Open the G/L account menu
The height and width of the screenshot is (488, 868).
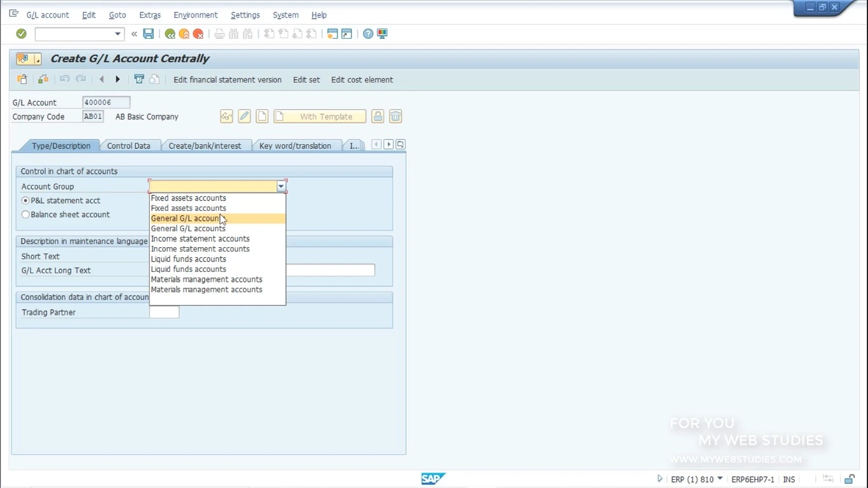tap(48, 15)
